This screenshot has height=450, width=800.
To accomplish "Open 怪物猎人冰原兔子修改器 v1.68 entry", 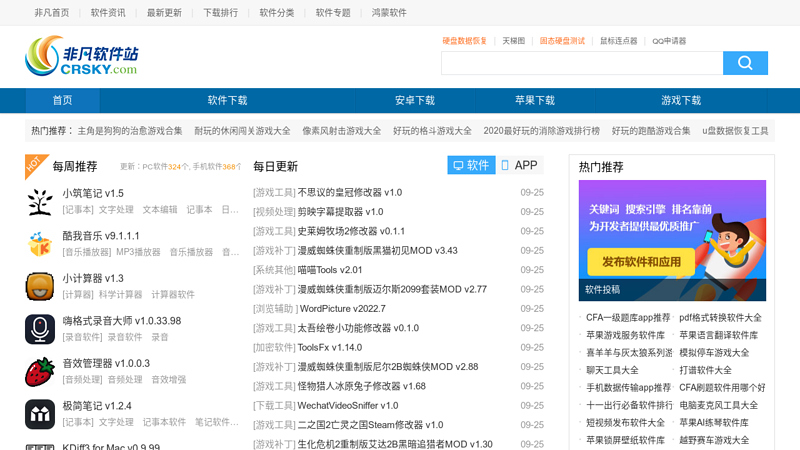I will point(361,386).
